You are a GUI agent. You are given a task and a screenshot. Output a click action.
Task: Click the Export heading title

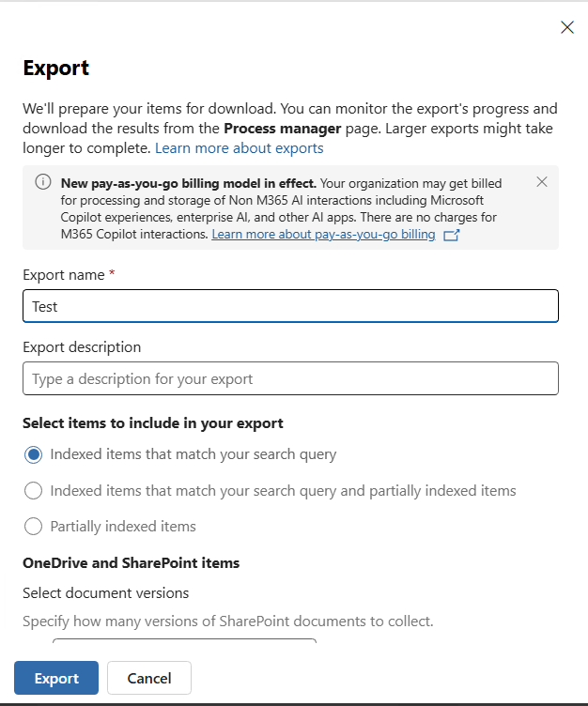point(55,68)
